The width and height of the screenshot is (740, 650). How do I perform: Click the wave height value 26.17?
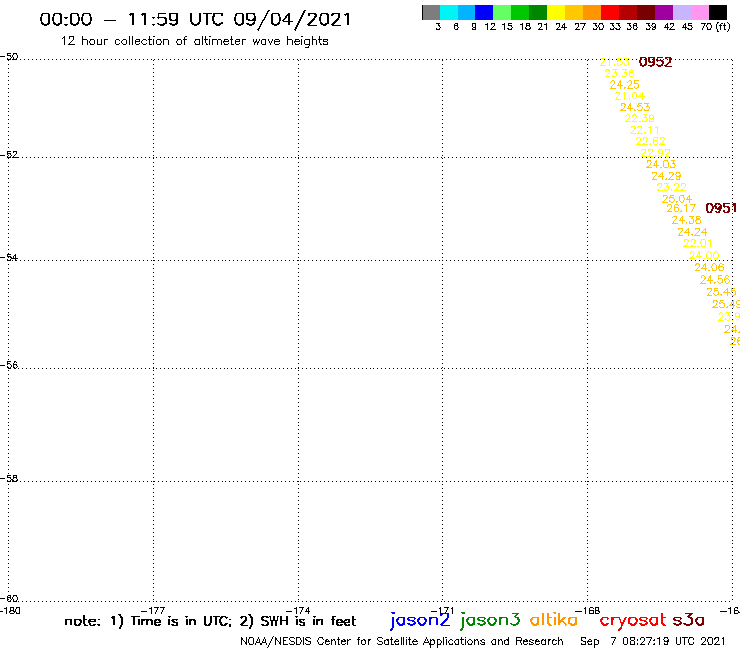click(x=681, y=208)
